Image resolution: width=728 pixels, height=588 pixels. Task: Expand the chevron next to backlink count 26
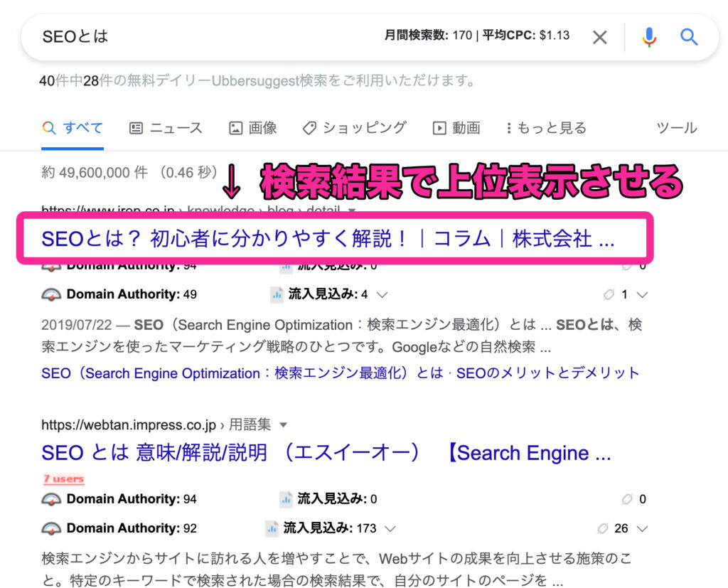pyautogui.click(x=642, y=528)
